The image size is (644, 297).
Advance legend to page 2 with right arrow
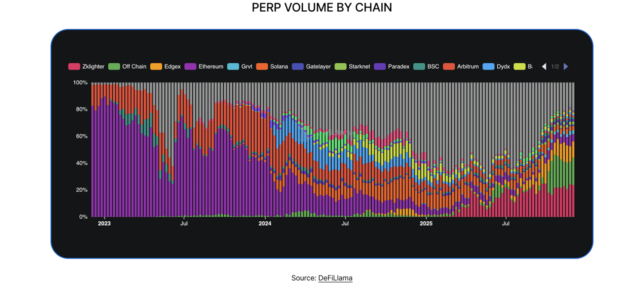coord(566,66)
